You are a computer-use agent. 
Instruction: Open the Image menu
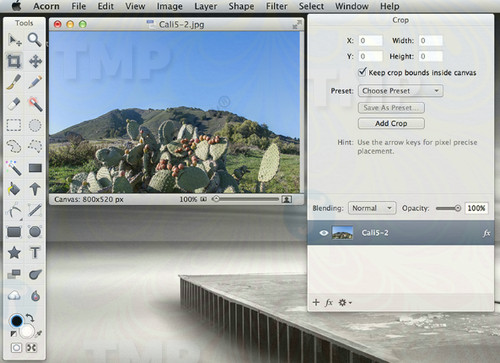click(x=170, y=6)
